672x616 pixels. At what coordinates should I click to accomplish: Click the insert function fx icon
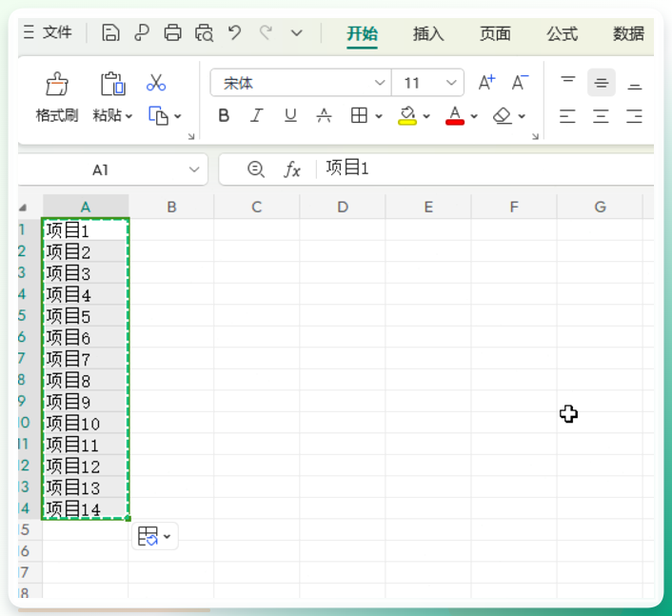292,169
